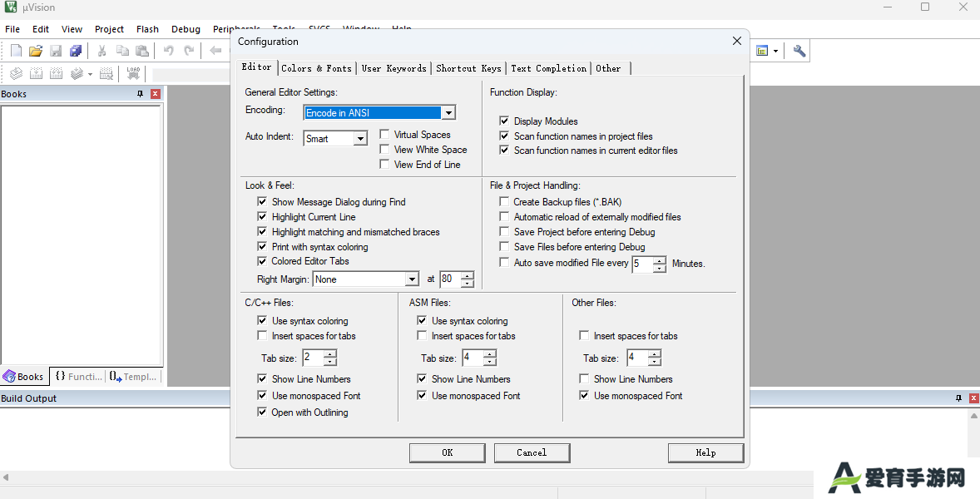
Task: Click the Redo arrow icon
Action: 189,51
